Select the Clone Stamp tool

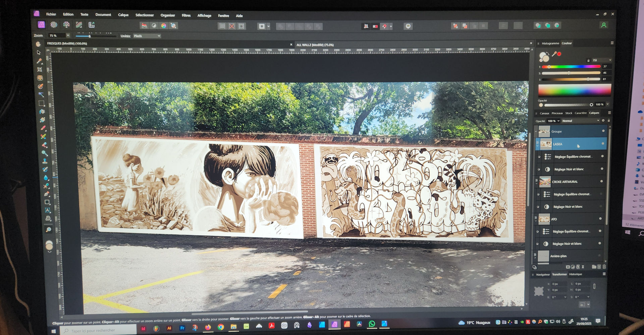[45, 161]
